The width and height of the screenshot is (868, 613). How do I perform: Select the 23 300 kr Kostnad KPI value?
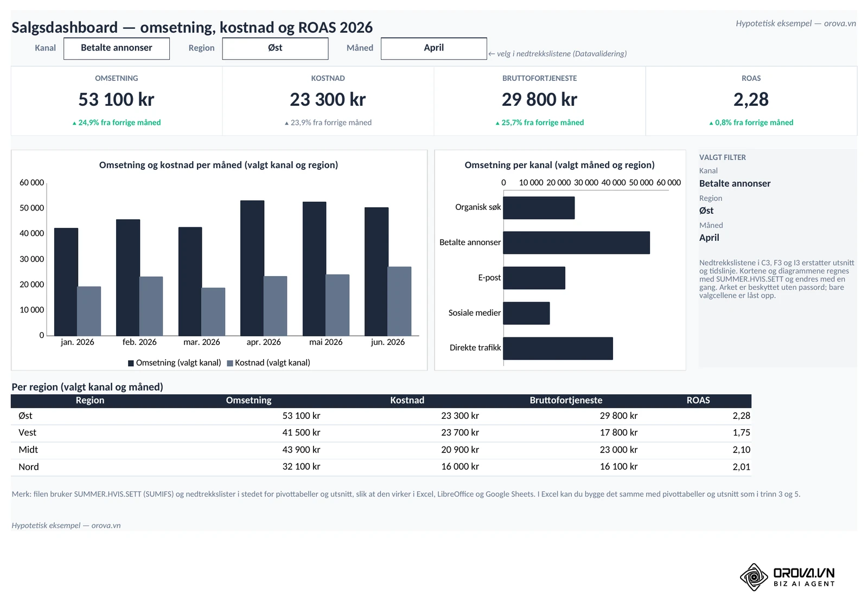click(328, 100)
